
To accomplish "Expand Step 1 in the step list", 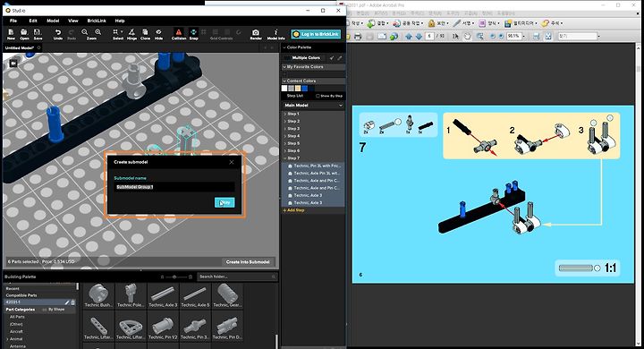I will click(285, 114).
